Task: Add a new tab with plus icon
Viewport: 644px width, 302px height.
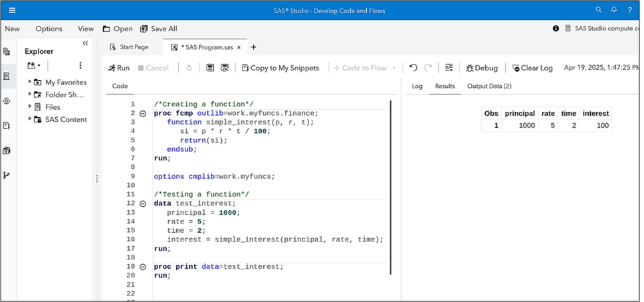Action: [x=253, y=47]
